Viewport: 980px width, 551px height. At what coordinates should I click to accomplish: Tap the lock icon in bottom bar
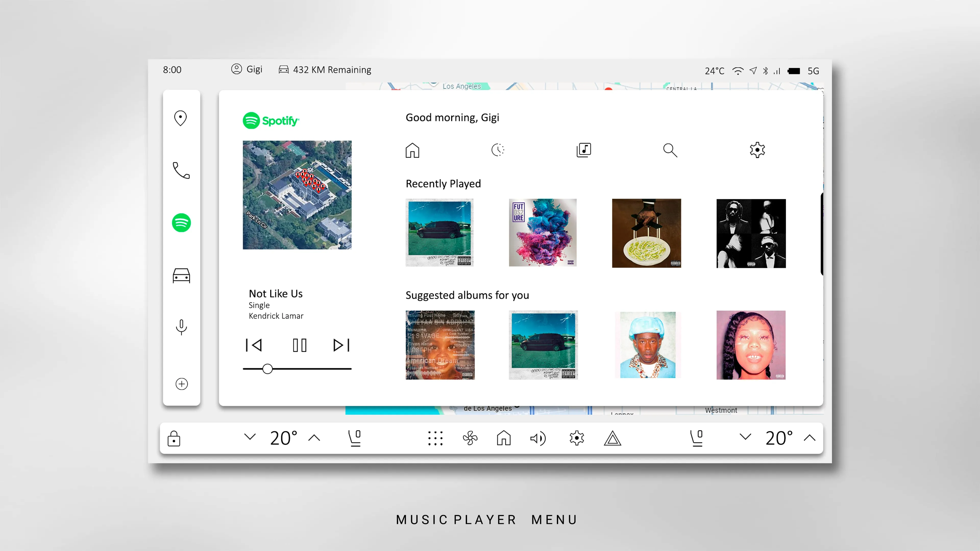pos(174,438)
